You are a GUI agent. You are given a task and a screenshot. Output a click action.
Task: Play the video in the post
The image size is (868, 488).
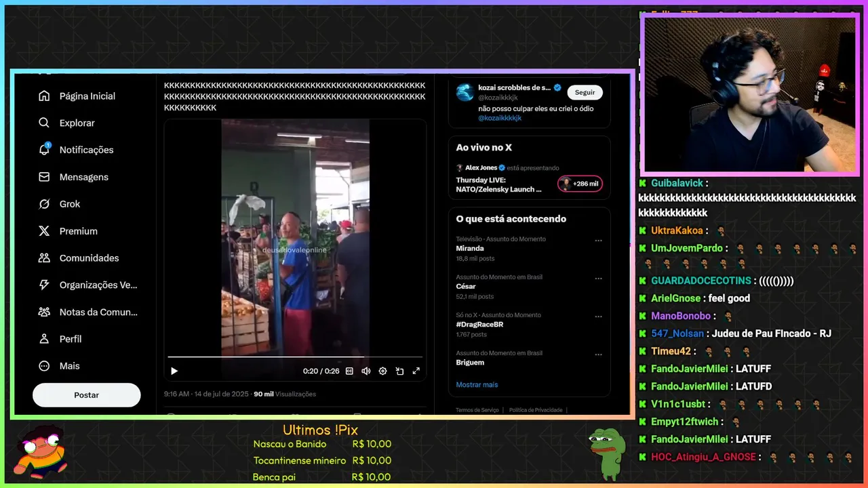(174, 371)
